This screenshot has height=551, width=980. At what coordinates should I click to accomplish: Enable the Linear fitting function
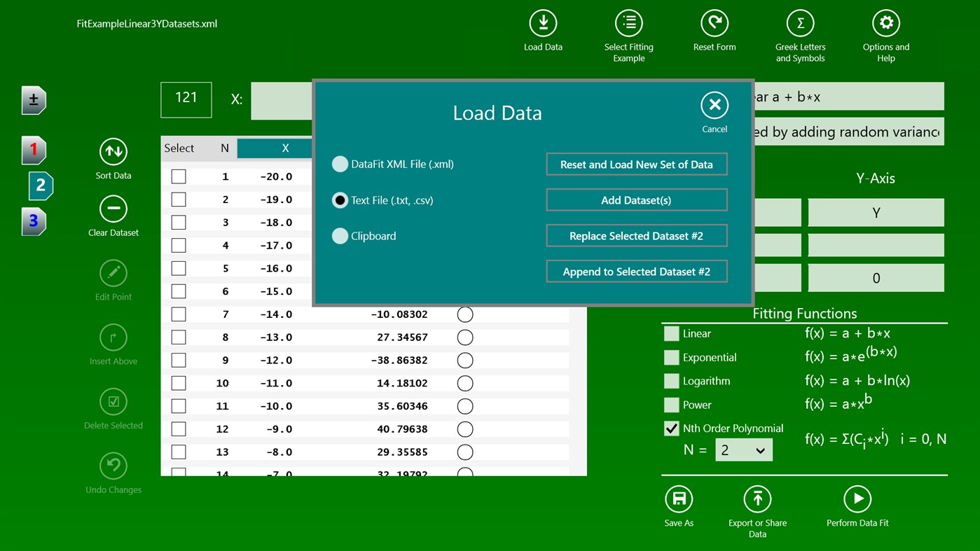click(x=670, y=333)
